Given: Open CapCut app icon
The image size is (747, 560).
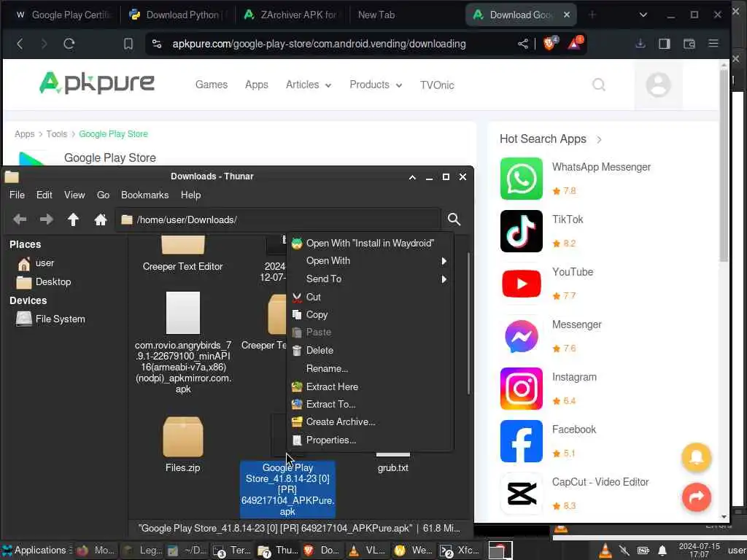Looking at the screenshot, I should click(x=521, y=494).
